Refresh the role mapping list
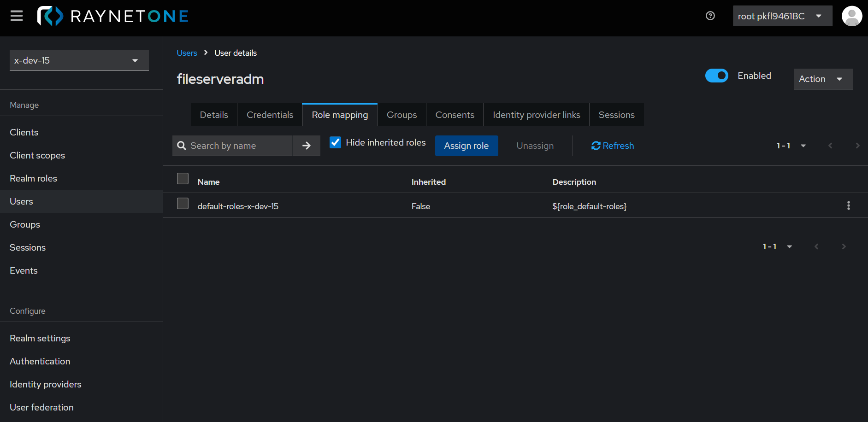 click(612, 146)
